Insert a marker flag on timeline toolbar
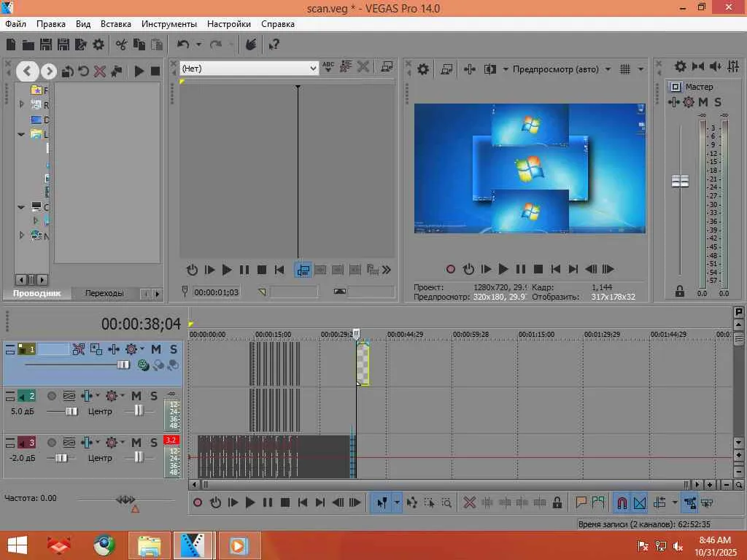747x560 pixels. pyautogui.click(x=581, y=502)
